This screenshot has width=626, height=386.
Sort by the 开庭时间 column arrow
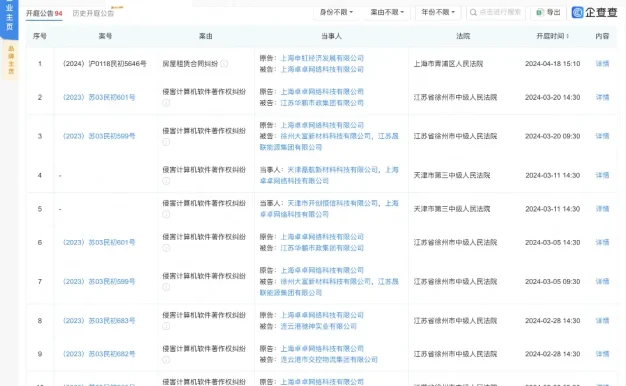click(567, 36)
